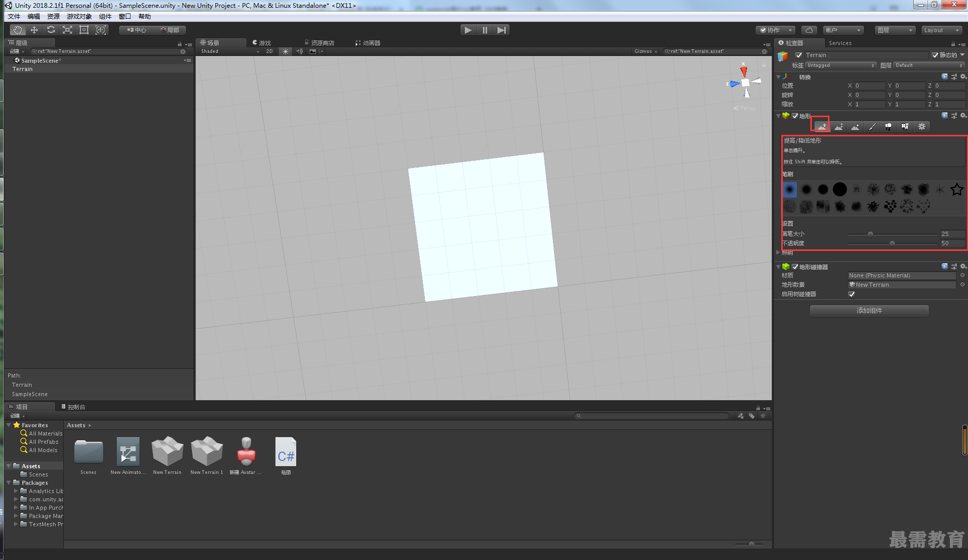This screenshot has width=968, height=560.
Task: Open the Shaded draw mode dropdown
Action: 230,51
